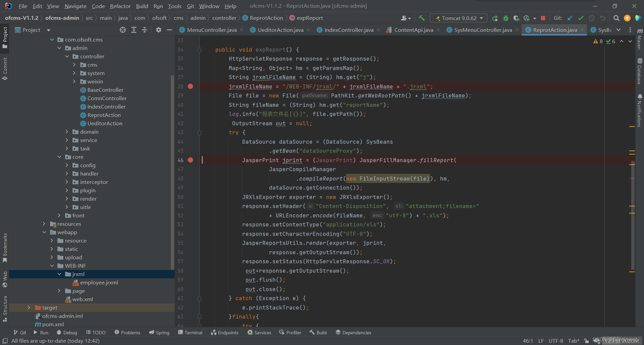Open the Profiler tool window

[x=290, y=332]
